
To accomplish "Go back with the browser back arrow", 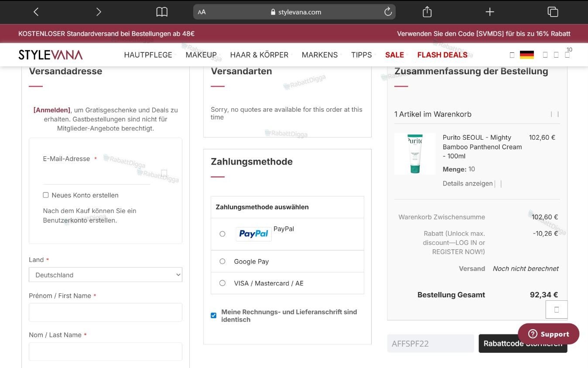I will point(36,12).
